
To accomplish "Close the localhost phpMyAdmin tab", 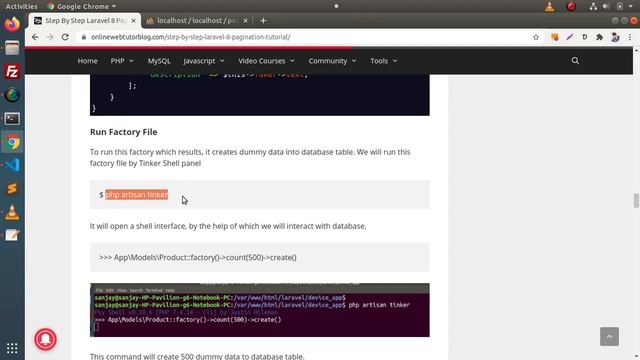I will click(x=245, y=20).
